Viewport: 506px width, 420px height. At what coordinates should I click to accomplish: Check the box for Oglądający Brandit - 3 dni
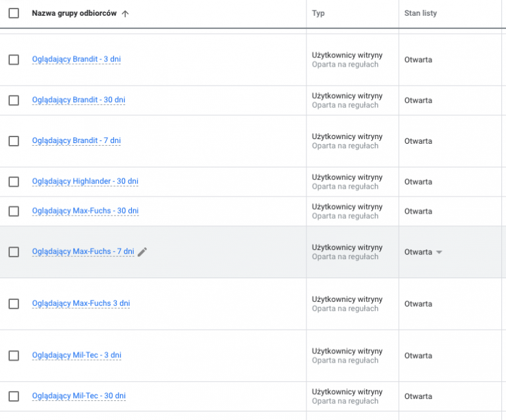(14, 60)
